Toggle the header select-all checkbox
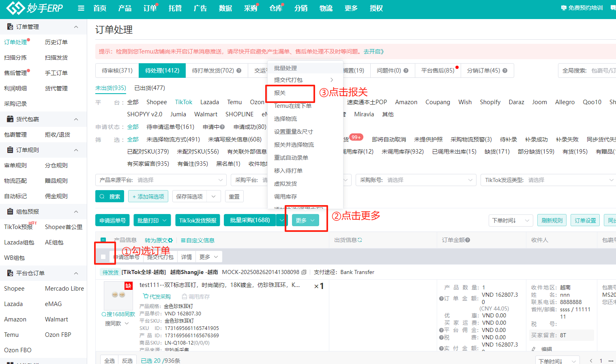This screenshot has width=616, height=364. pos(103,240)
